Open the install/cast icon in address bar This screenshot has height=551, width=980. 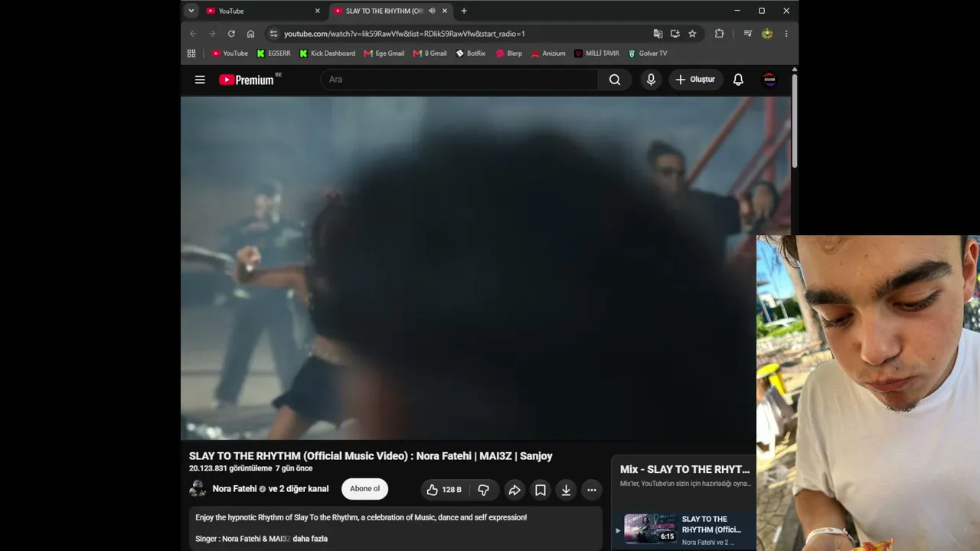[x=675, y=34]
